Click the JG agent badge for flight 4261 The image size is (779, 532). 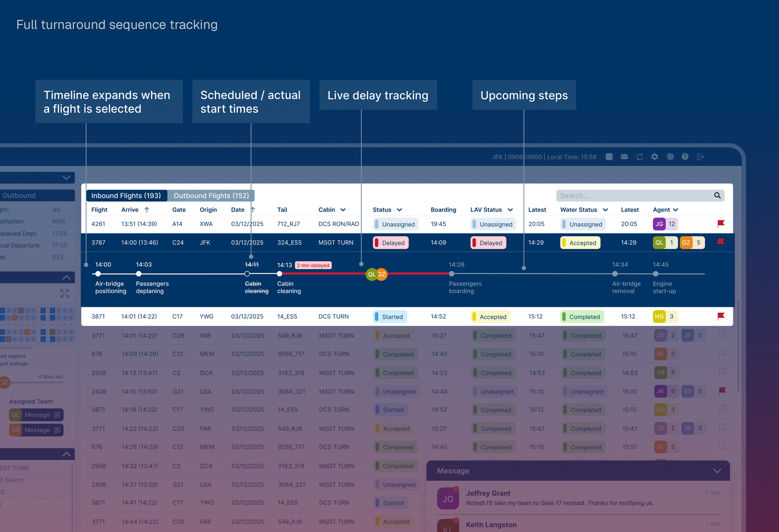tap(659, 224)
